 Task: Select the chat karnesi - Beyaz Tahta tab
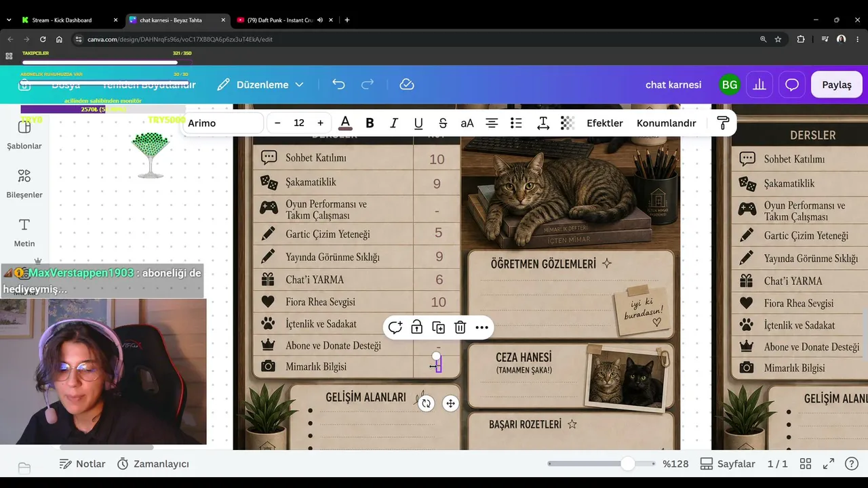coord(177,20)
